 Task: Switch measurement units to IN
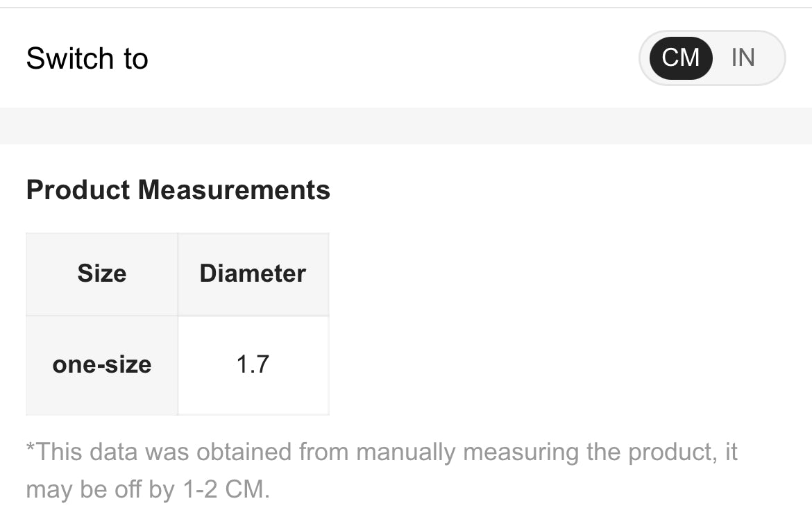pos(743,58)
